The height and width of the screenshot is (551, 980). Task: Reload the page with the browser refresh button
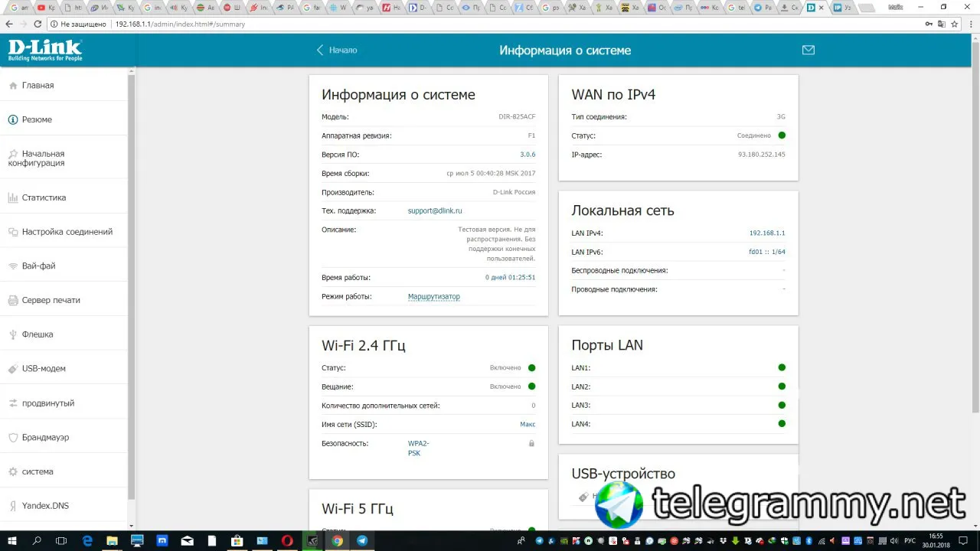(38, 24)
